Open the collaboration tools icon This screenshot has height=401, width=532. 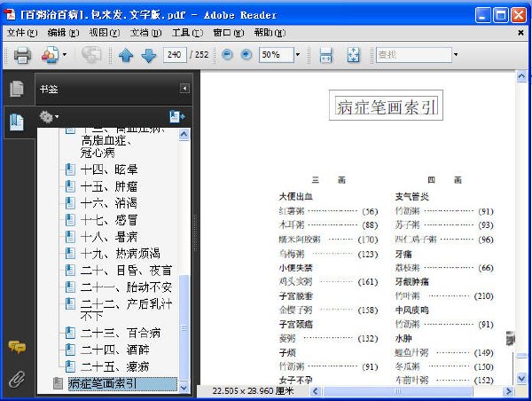pos(50,55)
